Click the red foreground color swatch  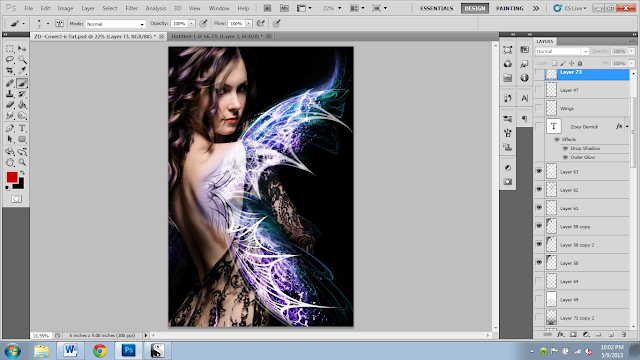coord(12,177)
